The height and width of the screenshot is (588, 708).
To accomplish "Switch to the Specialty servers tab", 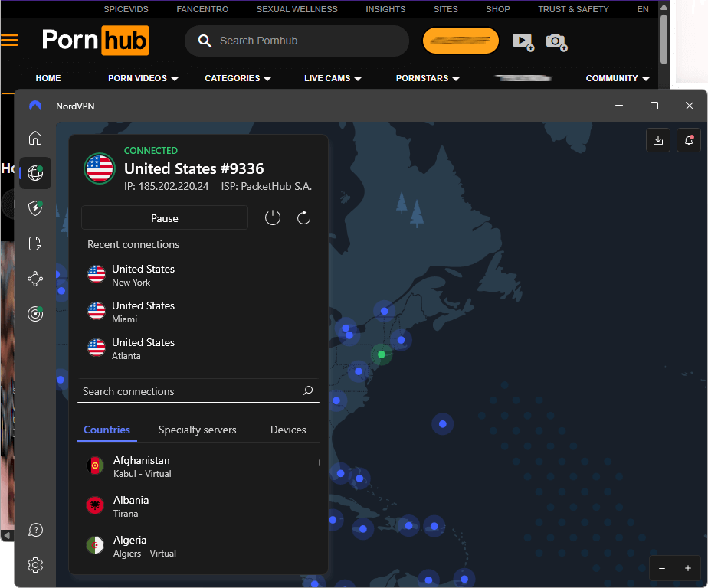I will pyautogui.click(x=198, y=430).
